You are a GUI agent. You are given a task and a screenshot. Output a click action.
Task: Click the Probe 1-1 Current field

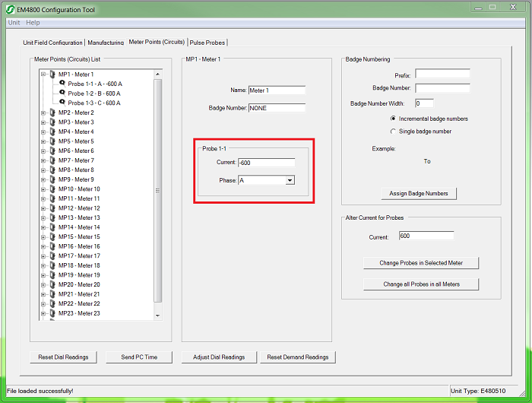click(266, 163)
